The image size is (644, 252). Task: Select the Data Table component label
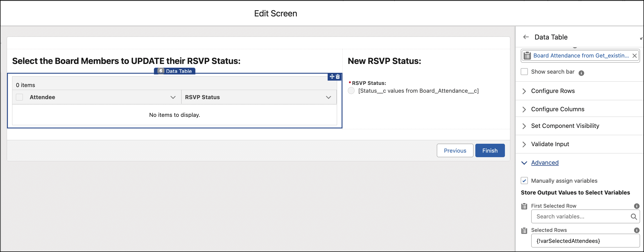(x=175, y=71)
